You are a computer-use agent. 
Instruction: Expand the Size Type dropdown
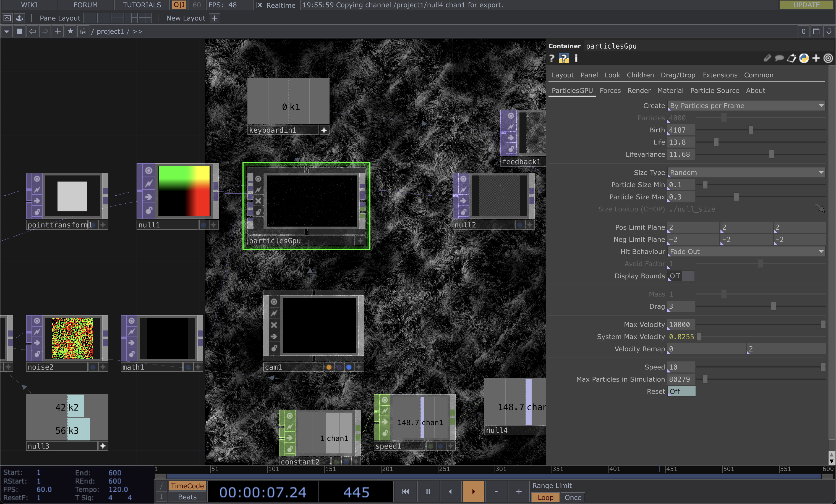(746, 173)
